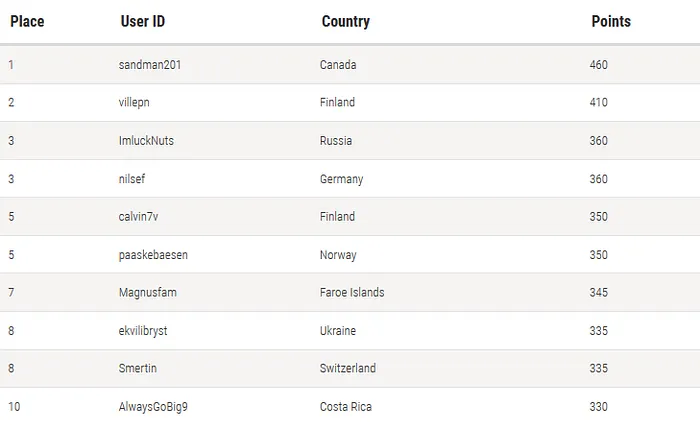Click the ImluckNuts username
The width and height of the screenshot is (700, 425).
pyautogui.click(x=146, y=141)
